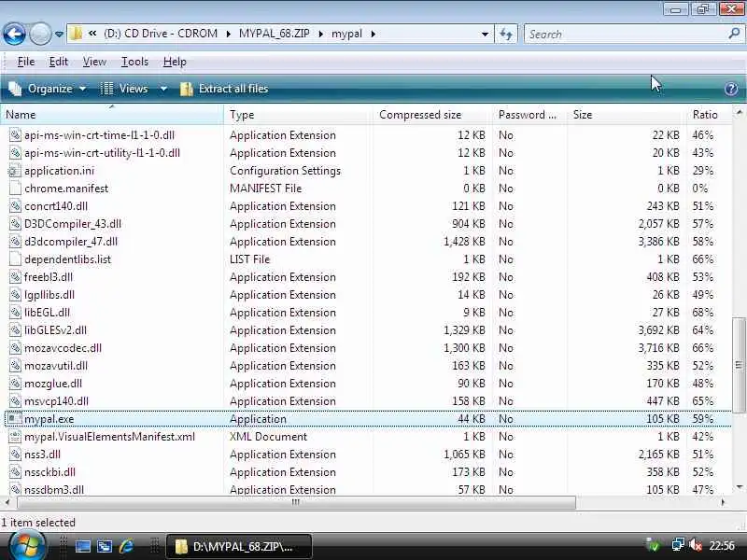Select the mozavcodec.dll file icon
This screenshot has width=747, height=560.
(15, 348)
